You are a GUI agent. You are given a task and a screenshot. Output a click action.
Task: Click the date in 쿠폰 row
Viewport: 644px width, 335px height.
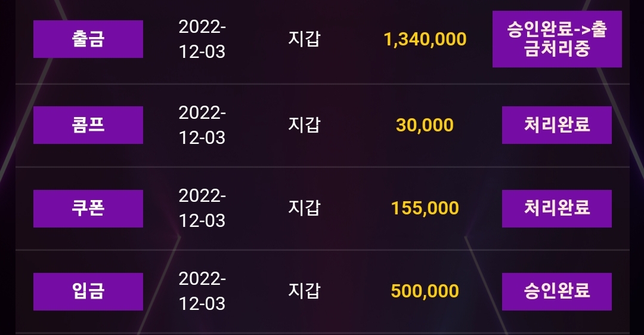pyautogui.click(x=202, y=208)
